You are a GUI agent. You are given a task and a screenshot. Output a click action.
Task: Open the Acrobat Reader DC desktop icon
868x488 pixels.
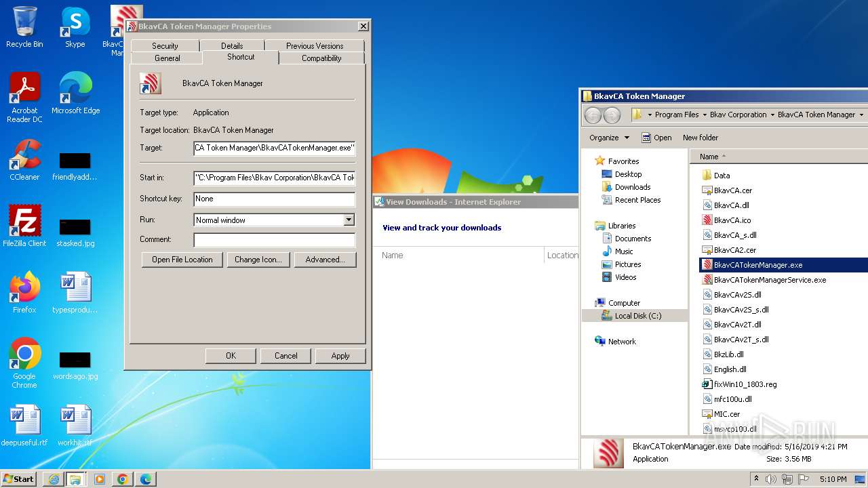(x=24, y=98)
